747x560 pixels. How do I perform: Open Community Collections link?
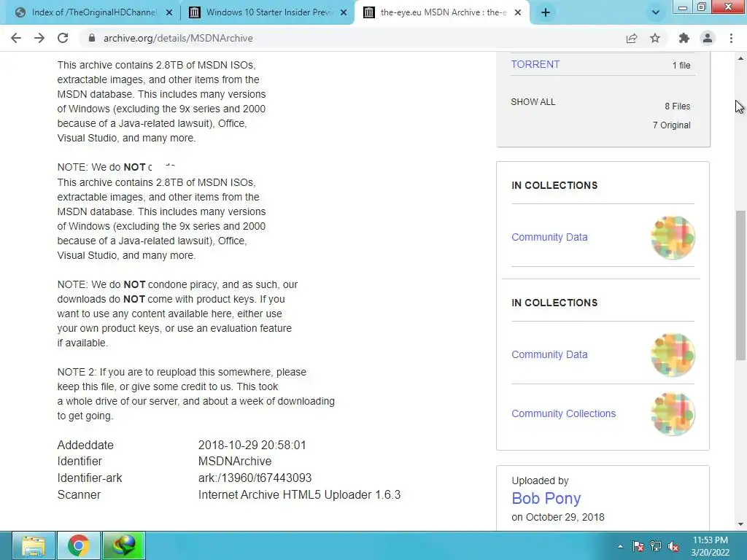click(564, 414)
